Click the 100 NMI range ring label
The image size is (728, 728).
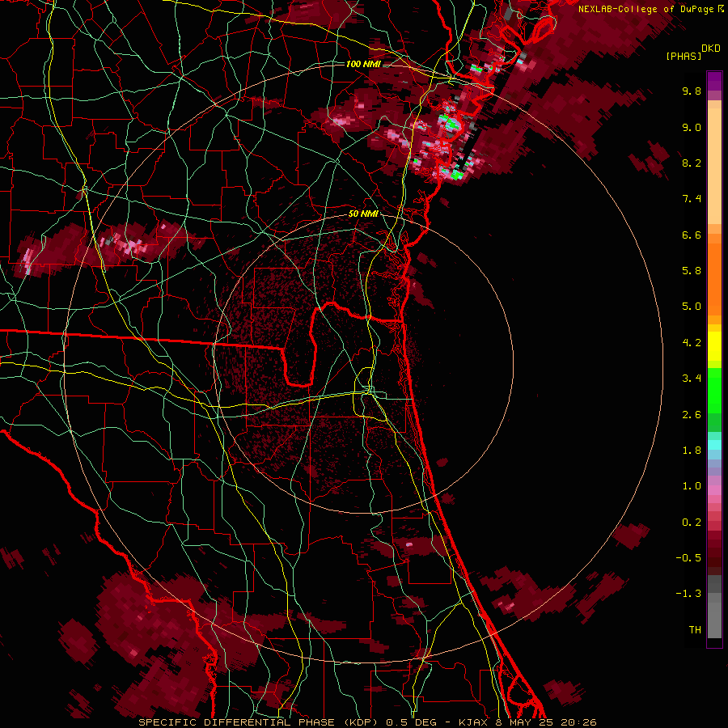pyautogui.click(x=363, y=64)
